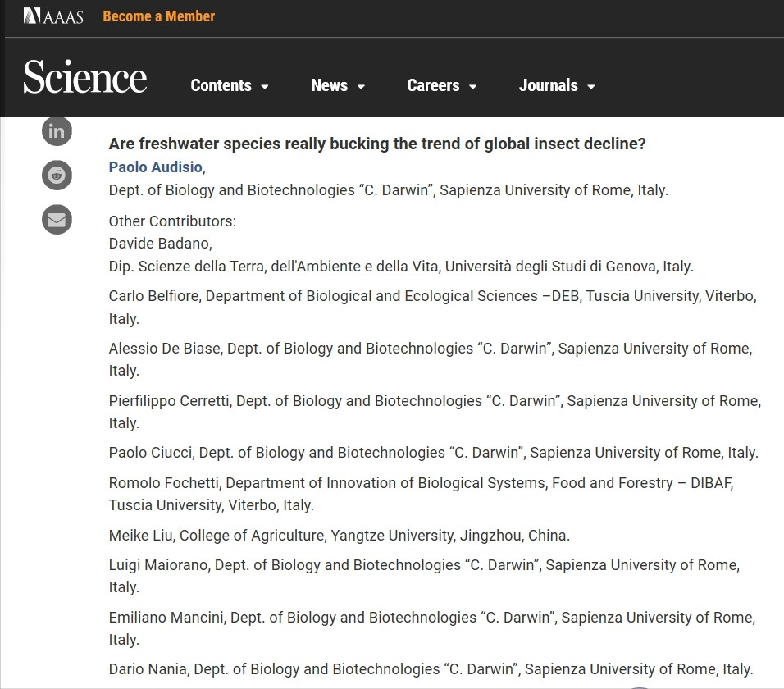Open the Journals menu

click(557, 85)
